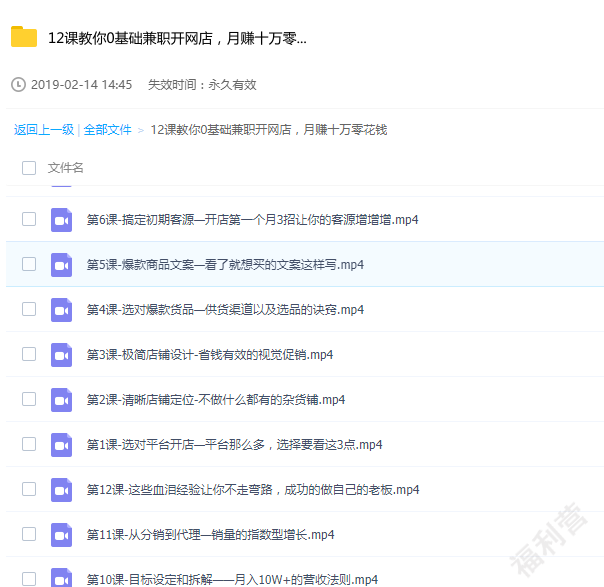Screen dimensions: 604x587
Task: Check the box for 第10课 file
Action: pos(29,579)
